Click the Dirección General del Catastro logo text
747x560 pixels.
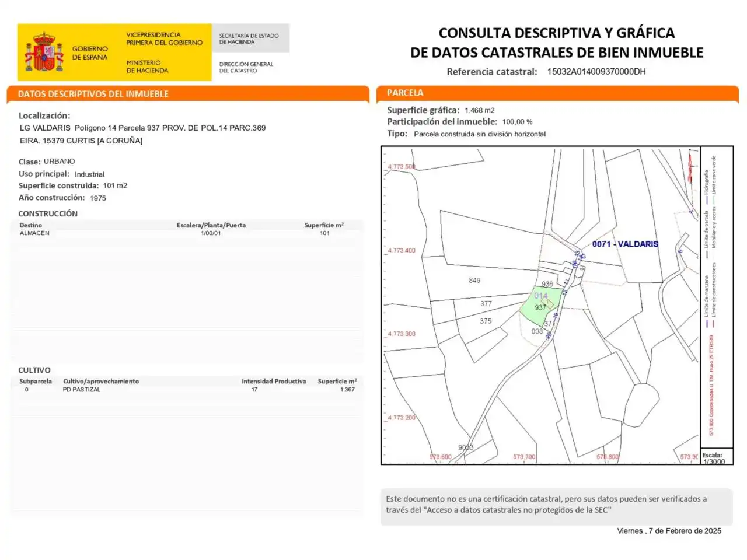click(x=246, y=67)
